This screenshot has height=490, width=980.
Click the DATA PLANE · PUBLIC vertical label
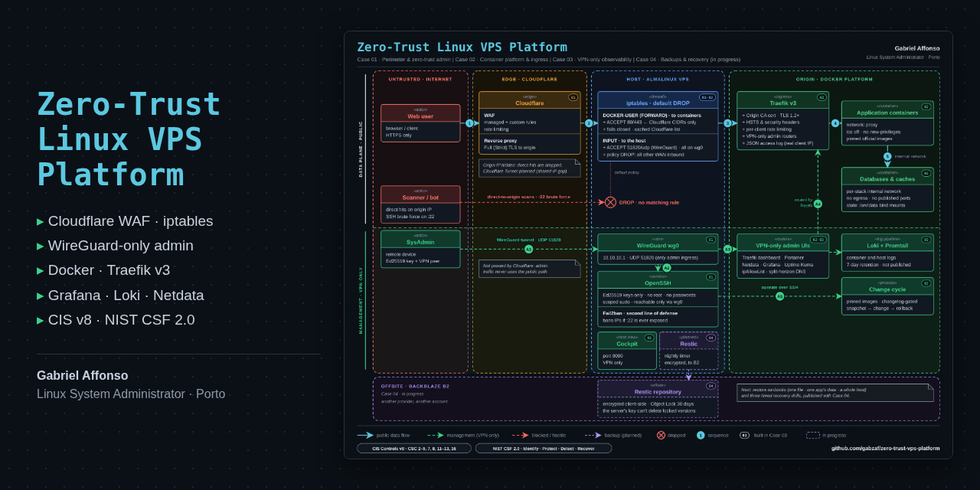[x=361, y=149]
